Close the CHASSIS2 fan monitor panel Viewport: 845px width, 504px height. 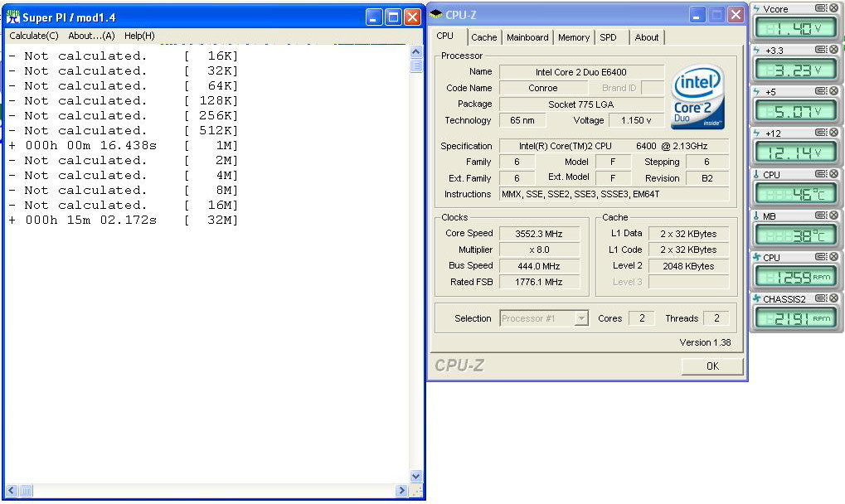coord(833,298)
